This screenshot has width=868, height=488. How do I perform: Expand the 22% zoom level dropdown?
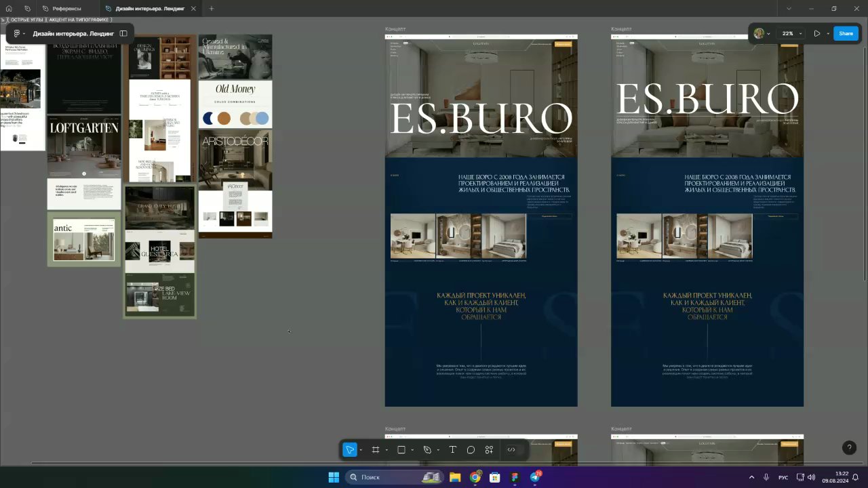(x=801, y=33)
